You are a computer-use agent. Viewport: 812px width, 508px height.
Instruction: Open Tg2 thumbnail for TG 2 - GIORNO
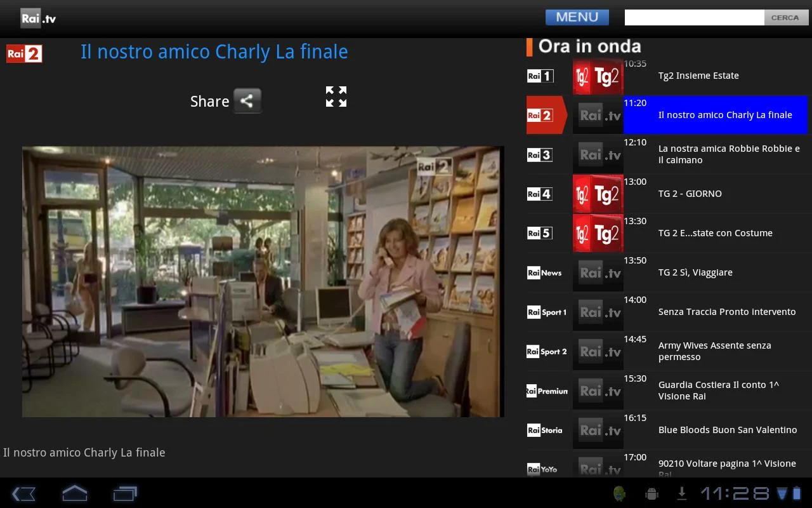(598, 194)
